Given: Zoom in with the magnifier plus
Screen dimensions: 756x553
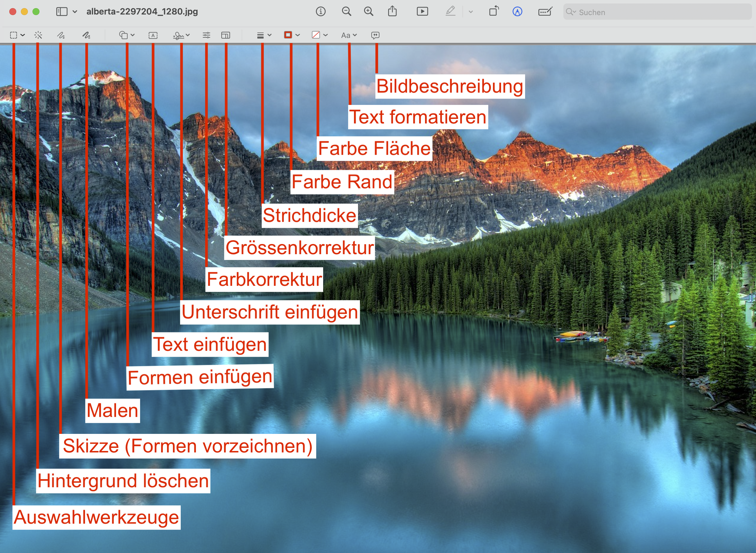Looking at the screenshot, I should (x=368, y=12).
